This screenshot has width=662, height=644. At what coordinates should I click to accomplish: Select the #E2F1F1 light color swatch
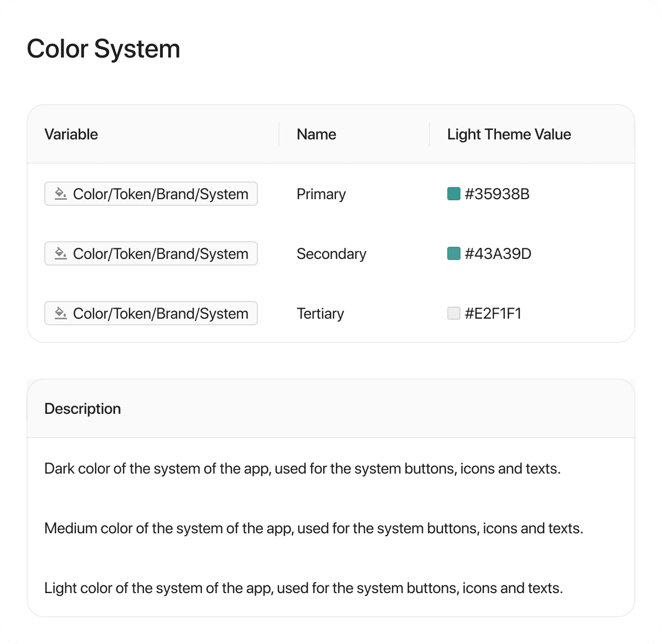[453, 313]
